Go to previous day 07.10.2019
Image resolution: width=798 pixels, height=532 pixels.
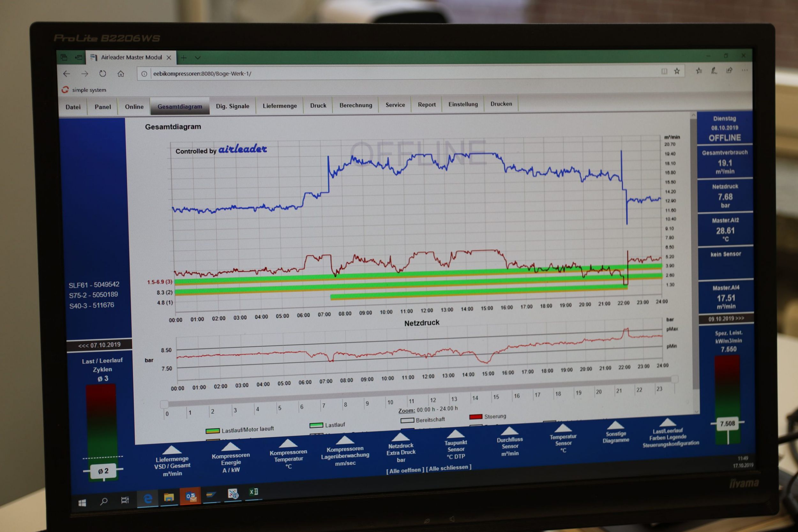point(99,345)
